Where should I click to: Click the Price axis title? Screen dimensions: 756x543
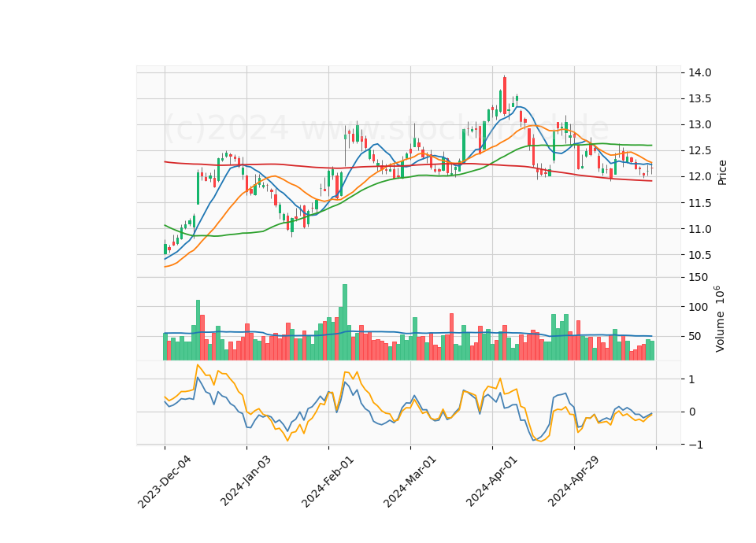click(x=722, y=172)
